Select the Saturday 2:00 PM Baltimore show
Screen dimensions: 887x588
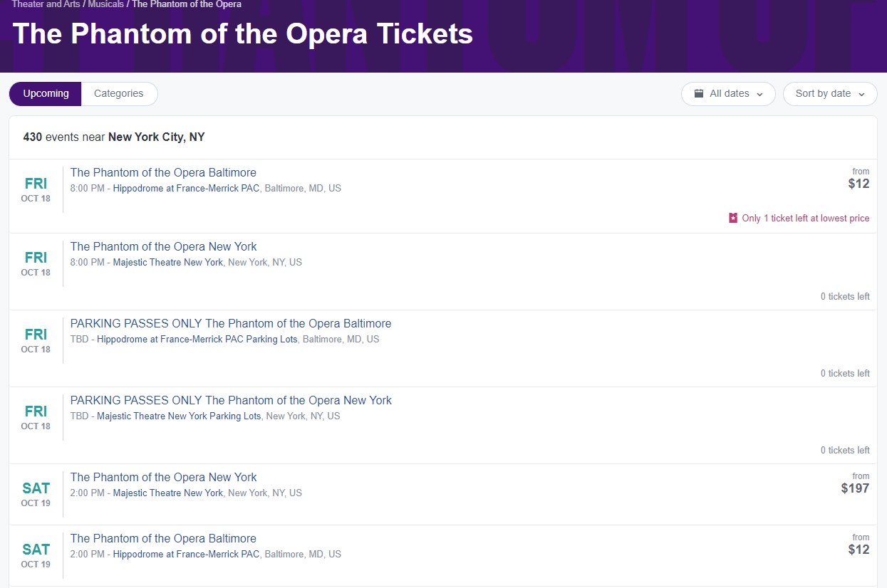point(163,538)
